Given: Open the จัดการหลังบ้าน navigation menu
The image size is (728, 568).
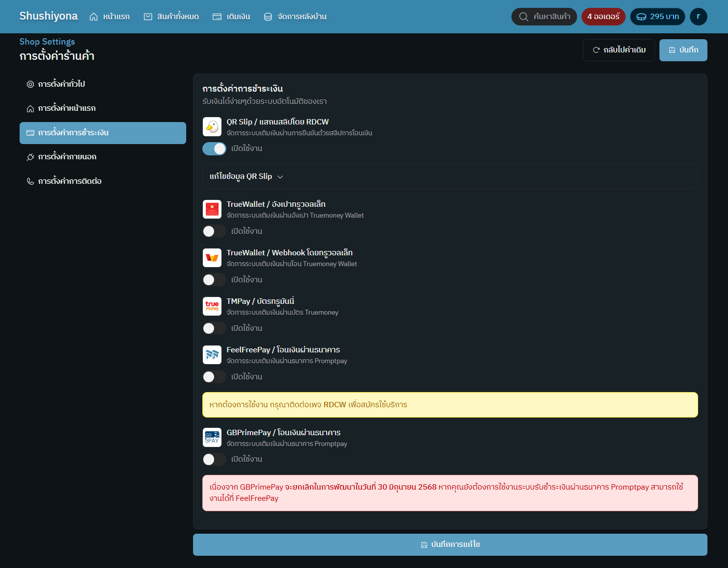Looking at the screenshot, I should click(x=295, y=17).
